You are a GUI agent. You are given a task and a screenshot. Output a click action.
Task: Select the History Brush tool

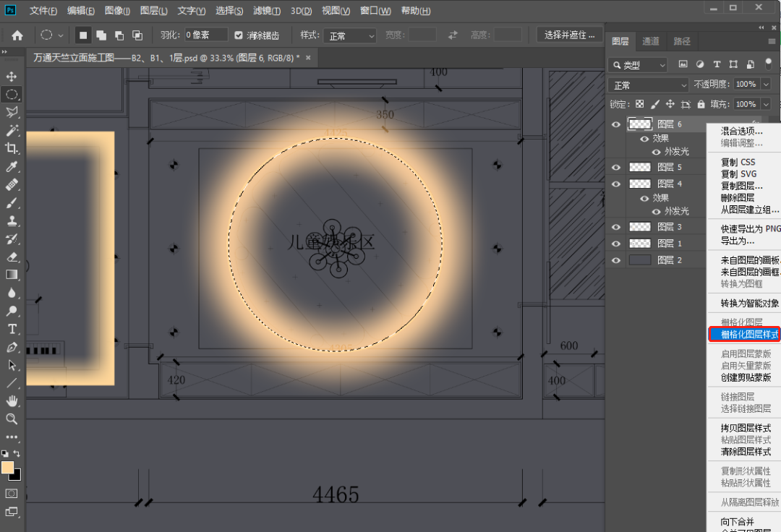pyautogui.click(x=12, y=239)
